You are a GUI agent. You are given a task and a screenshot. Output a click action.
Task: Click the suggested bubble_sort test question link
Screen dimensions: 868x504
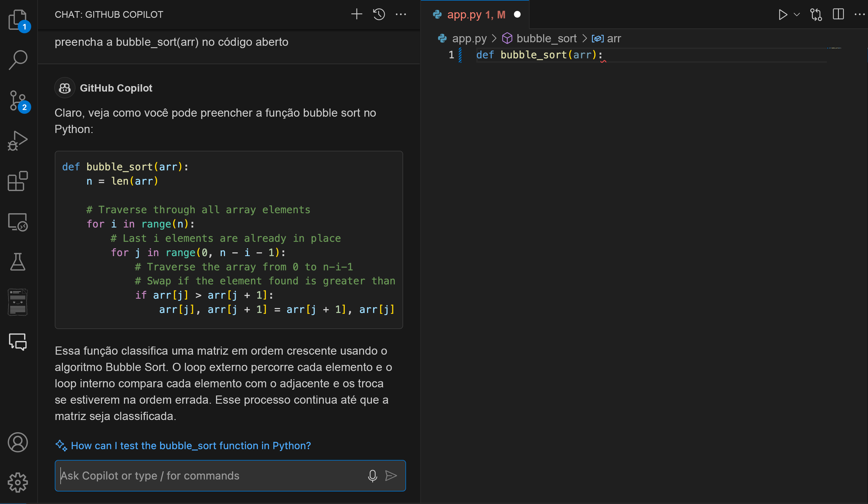(x=191, y=446)
